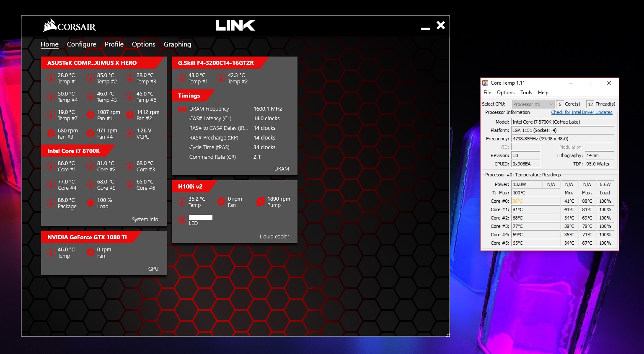Click the Corsair Link window resize grip
This screenshot has height=354, width=644.
[448, 334]
